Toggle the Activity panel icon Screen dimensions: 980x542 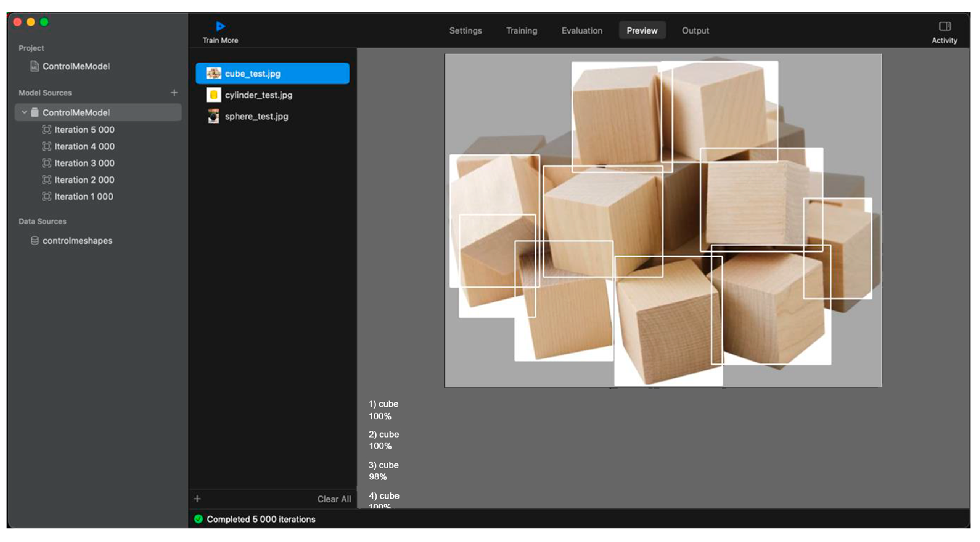click(945, 26)
